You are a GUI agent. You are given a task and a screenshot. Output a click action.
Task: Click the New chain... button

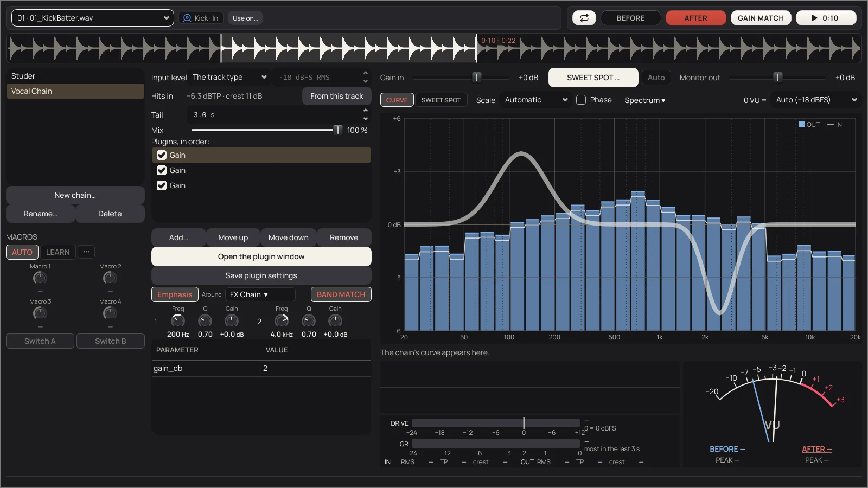tap(75, 195)
